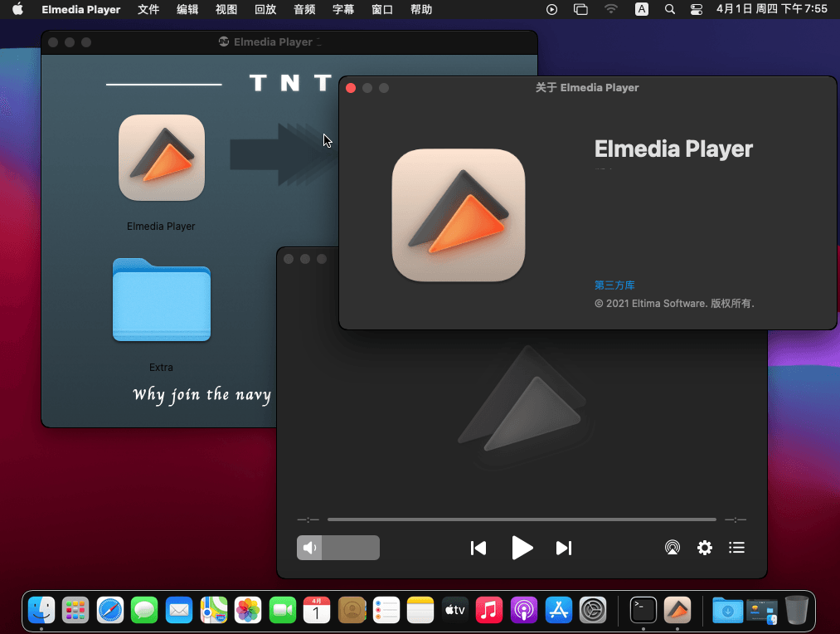Open Apple TV from the Dock
This screenshot has width=840, height=634.
454,610
